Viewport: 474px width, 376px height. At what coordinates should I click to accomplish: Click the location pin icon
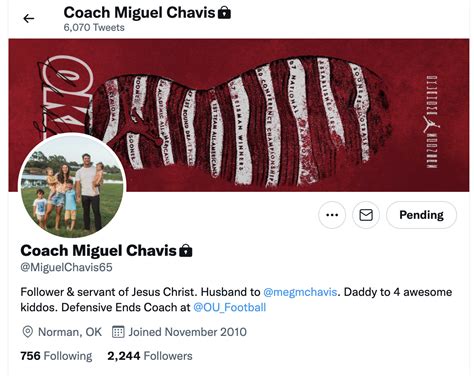pos(27,332)
